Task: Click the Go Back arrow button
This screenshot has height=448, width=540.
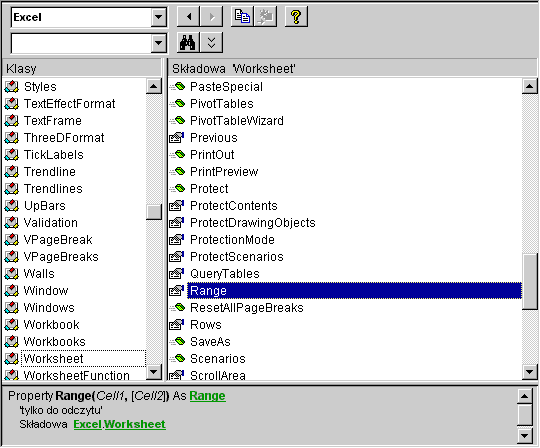Action: pyautogui.click(x=188, y=17)
